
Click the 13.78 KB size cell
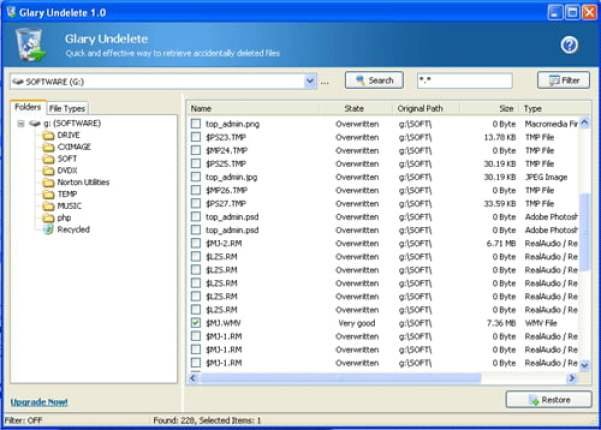[x=500, y=137]
